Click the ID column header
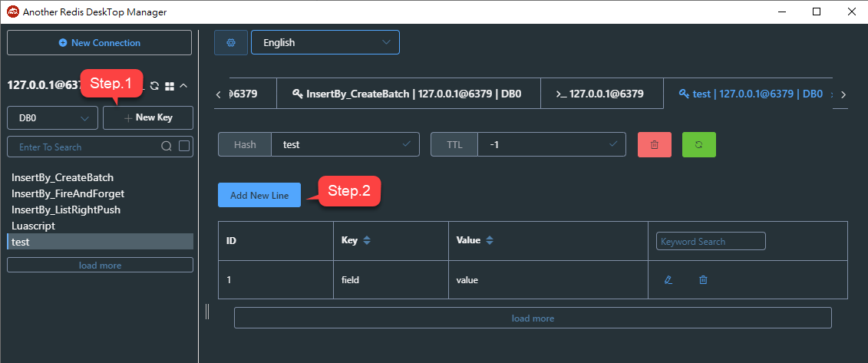This screenshot has height=363, width=868. coord(276,241)
